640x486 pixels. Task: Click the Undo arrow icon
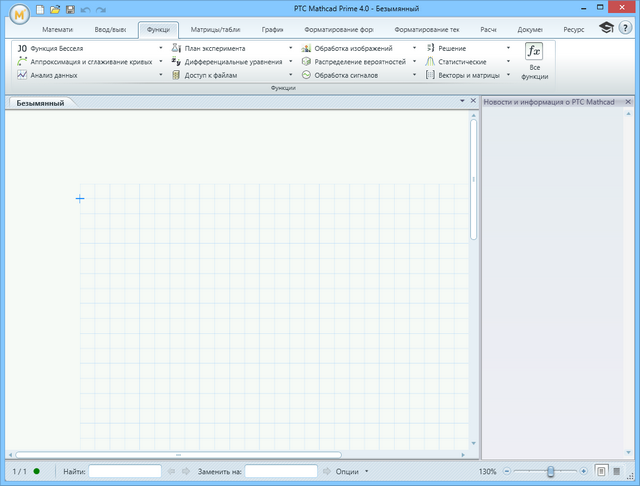(x=85, y=9)
